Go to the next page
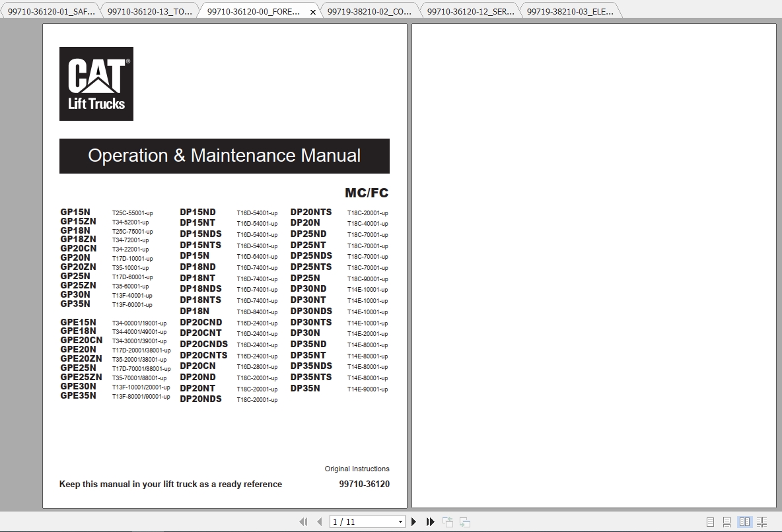The image size is (782, 532). (x=413, y=521)
